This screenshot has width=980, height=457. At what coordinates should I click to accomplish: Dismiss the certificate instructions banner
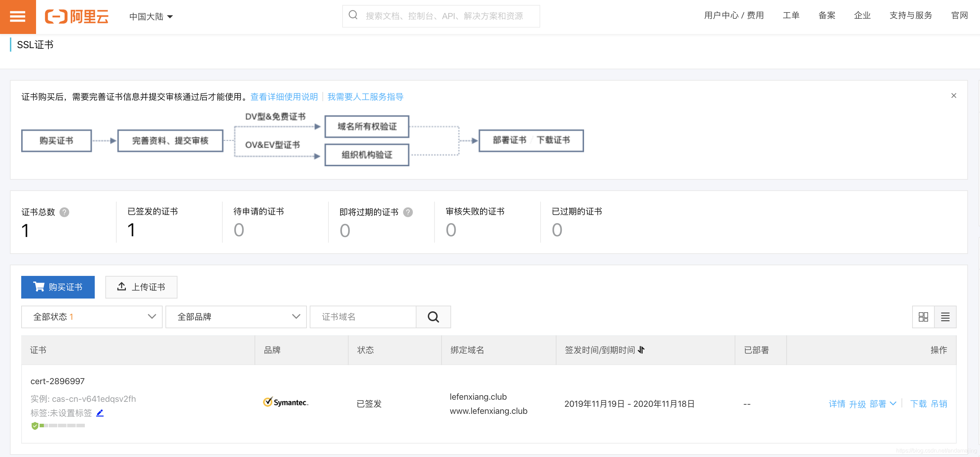pos(954,96)
